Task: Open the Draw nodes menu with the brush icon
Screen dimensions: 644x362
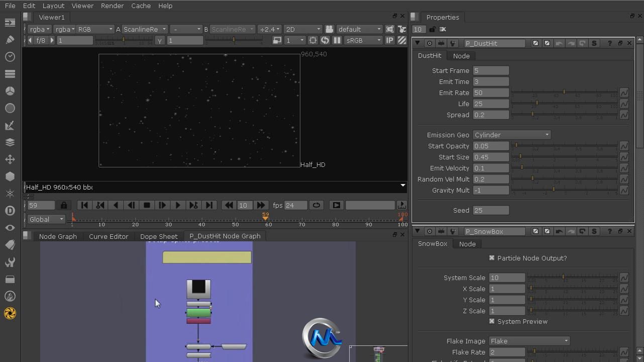Action: pyautogui.click(x=10, y=40)
